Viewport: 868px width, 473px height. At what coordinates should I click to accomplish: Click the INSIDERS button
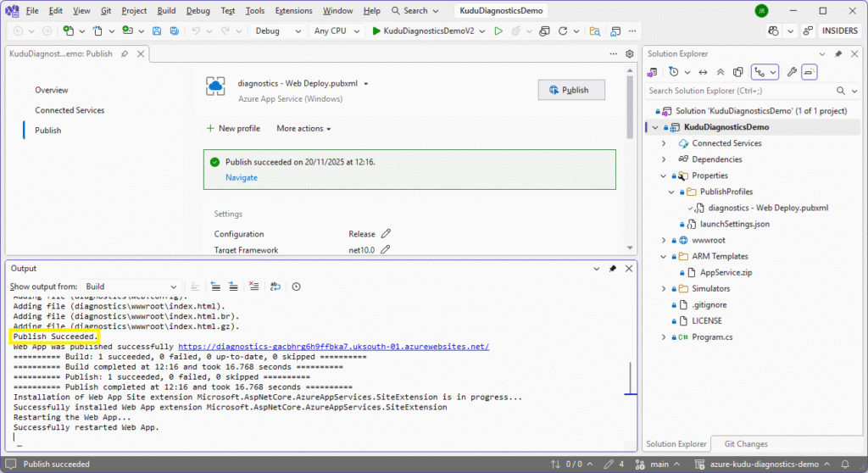click(840, 31)
